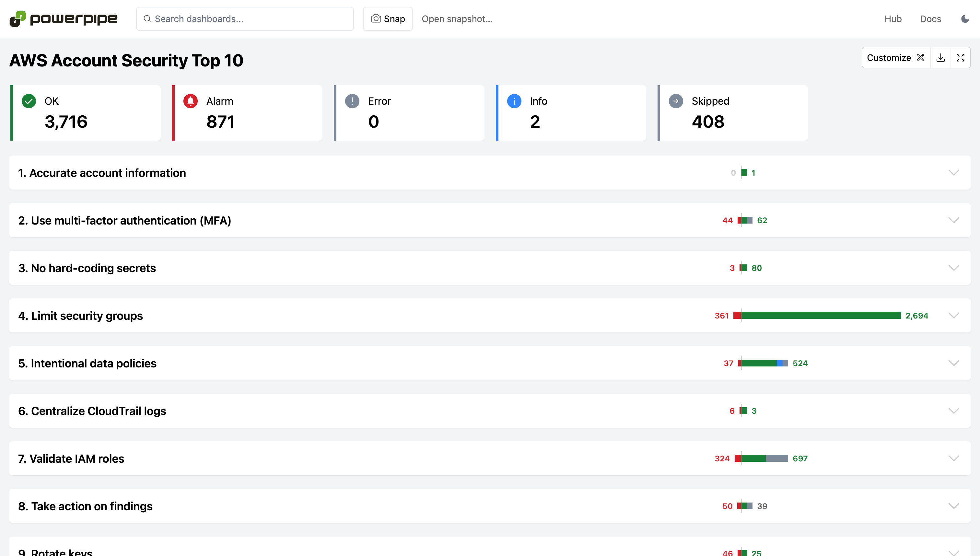Expand Validate IAM roles chevron

coord(954,458)
